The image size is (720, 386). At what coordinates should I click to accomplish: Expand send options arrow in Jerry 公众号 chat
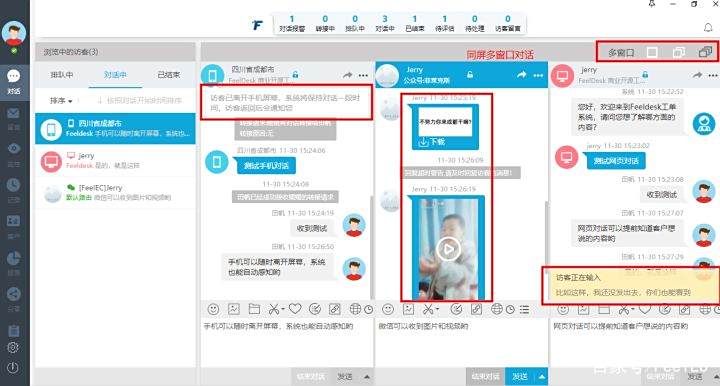tap(542, 377)
